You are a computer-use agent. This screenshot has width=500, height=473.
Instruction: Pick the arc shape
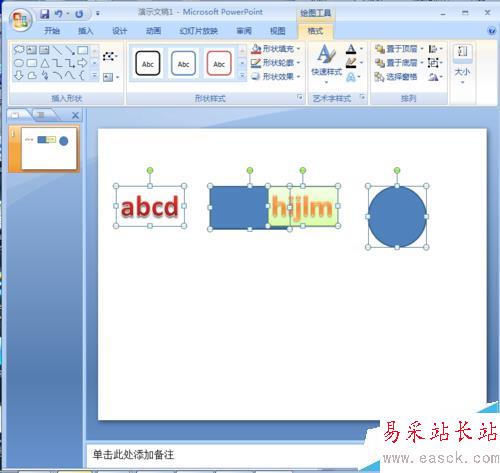(x=57, y=76)
